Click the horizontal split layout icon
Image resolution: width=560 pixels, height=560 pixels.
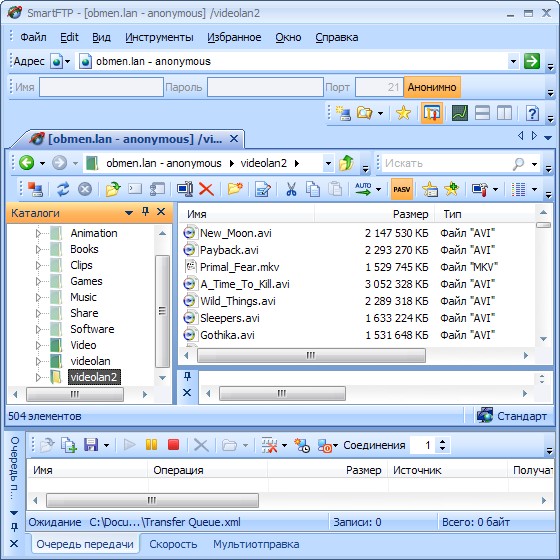coord(482,113)
